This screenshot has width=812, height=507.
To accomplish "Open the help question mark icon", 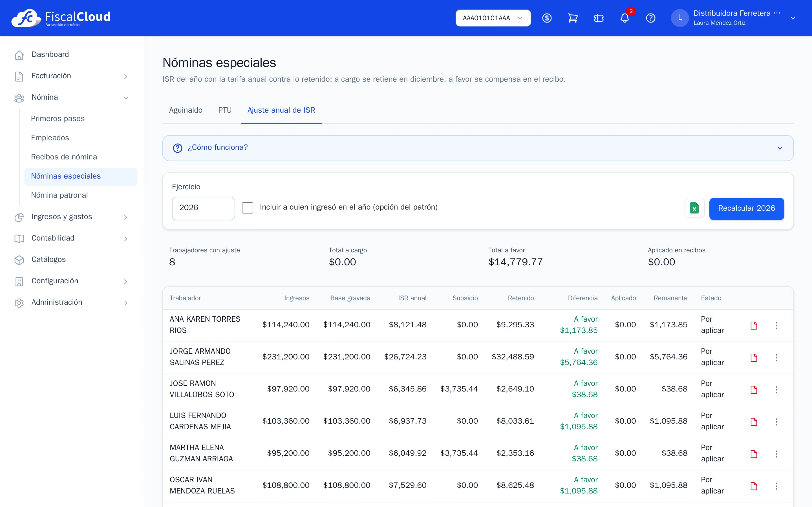I will pos(651,18).
